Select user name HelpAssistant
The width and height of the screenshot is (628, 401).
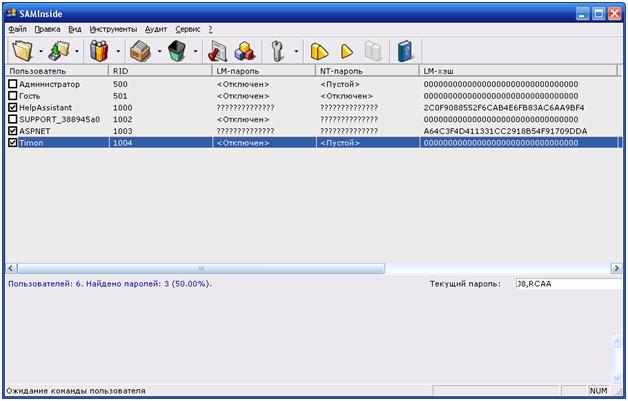pyautogui.click(x=46, y=107)
